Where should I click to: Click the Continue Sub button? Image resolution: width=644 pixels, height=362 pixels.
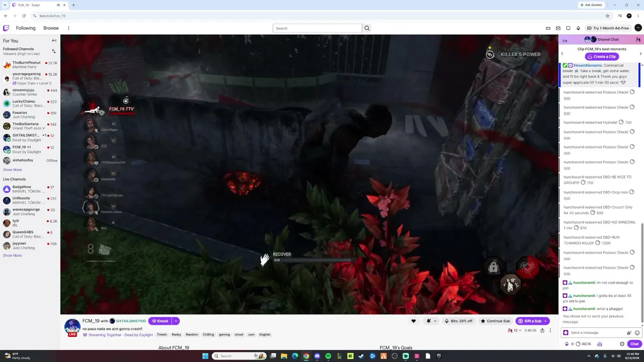(x=496, y=321)
